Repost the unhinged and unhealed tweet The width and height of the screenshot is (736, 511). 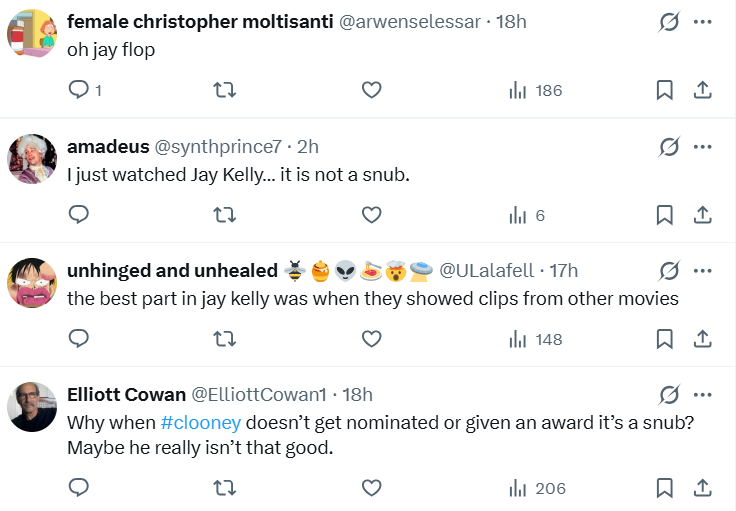pyautogui.click(x=225, y=339)
